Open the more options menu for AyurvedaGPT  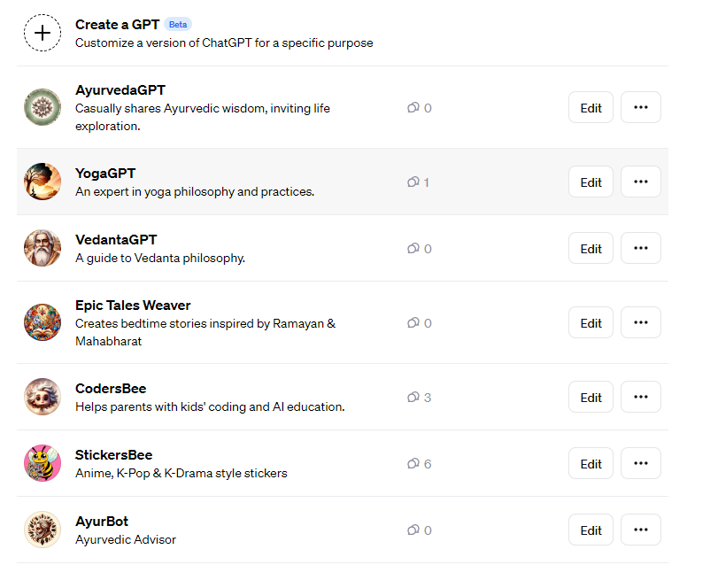(x=640, y=107)
